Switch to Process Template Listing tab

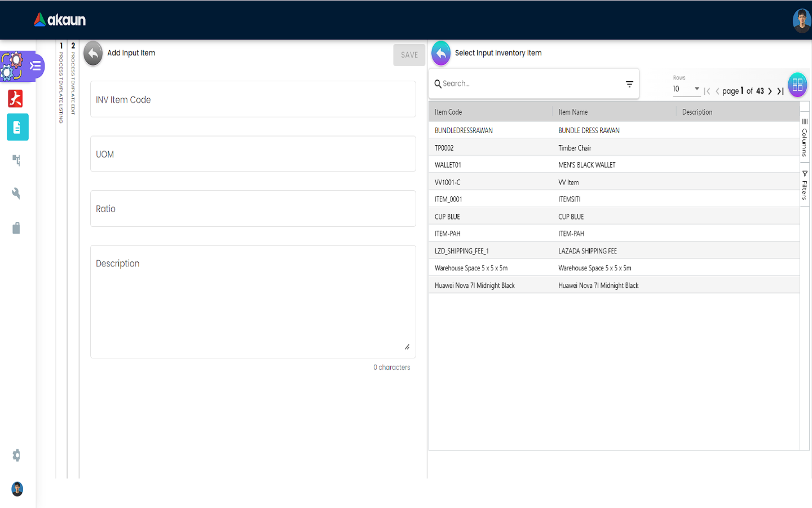coord(61,85)
